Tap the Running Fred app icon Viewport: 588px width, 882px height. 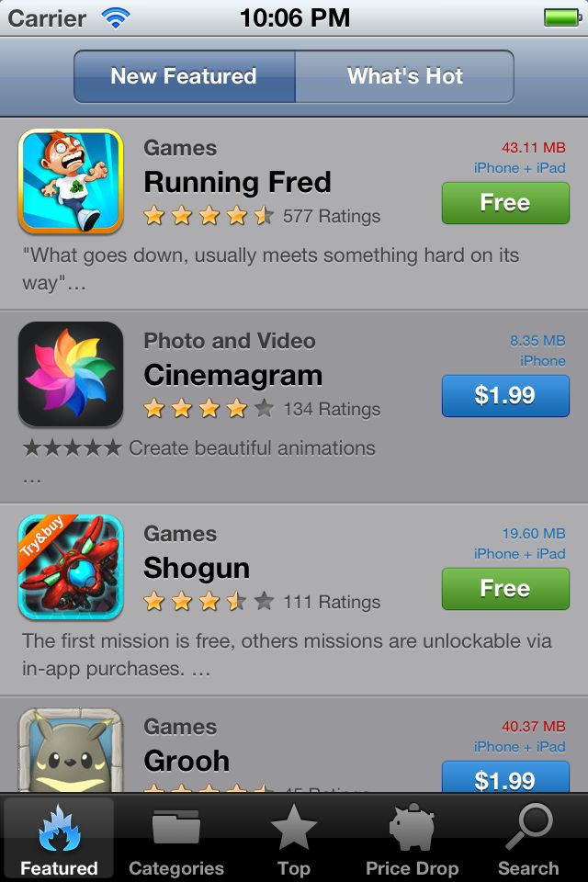point(71,181)
